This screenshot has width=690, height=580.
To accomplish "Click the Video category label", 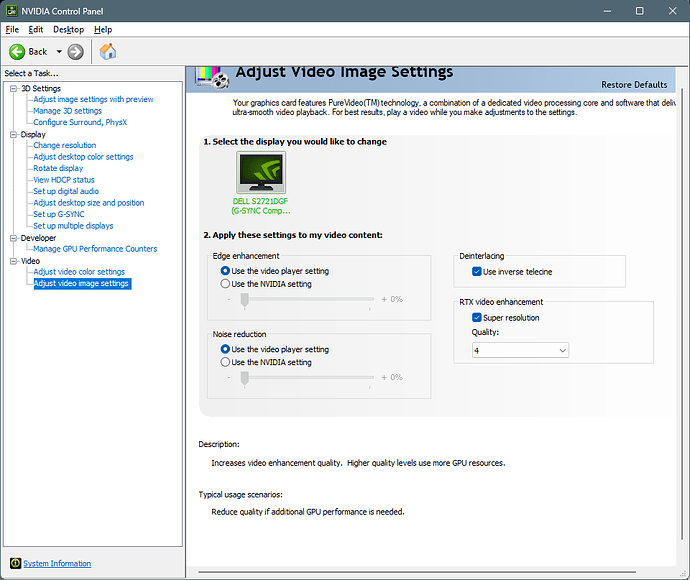I will coord(30,261).
